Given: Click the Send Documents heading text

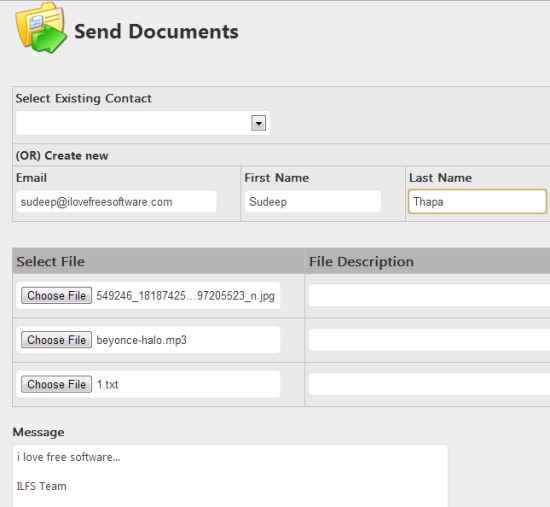Looking at the screenshot, I should 156,32.
